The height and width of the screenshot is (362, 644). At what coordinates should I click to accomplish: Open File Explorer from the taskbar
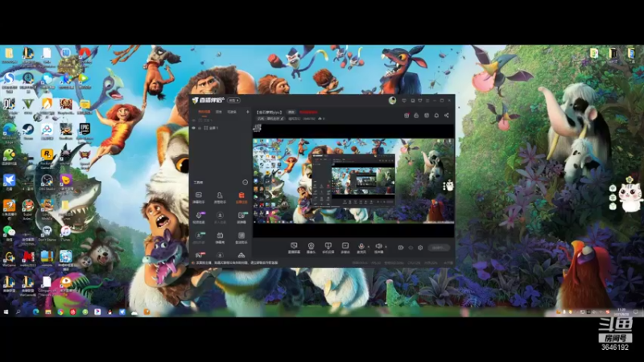pos(48,312)
